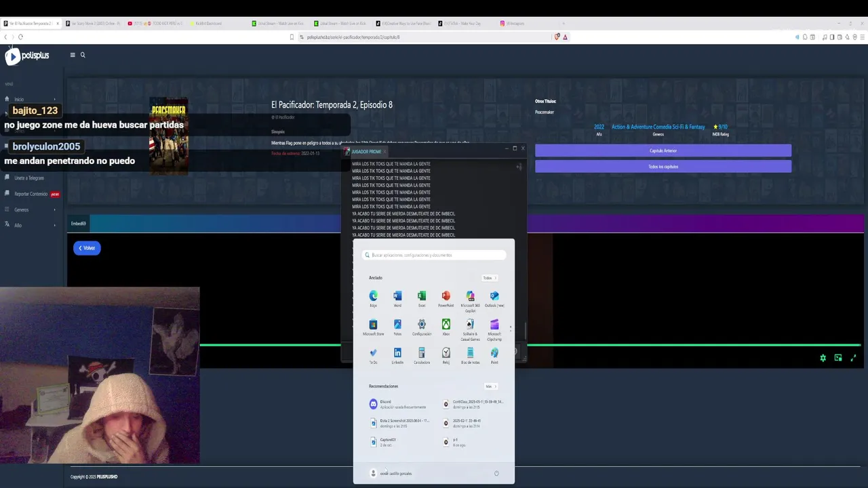Open Reportar Contenido link
The height and width of the screenshot is (488, 868).
tap(33, 194)
